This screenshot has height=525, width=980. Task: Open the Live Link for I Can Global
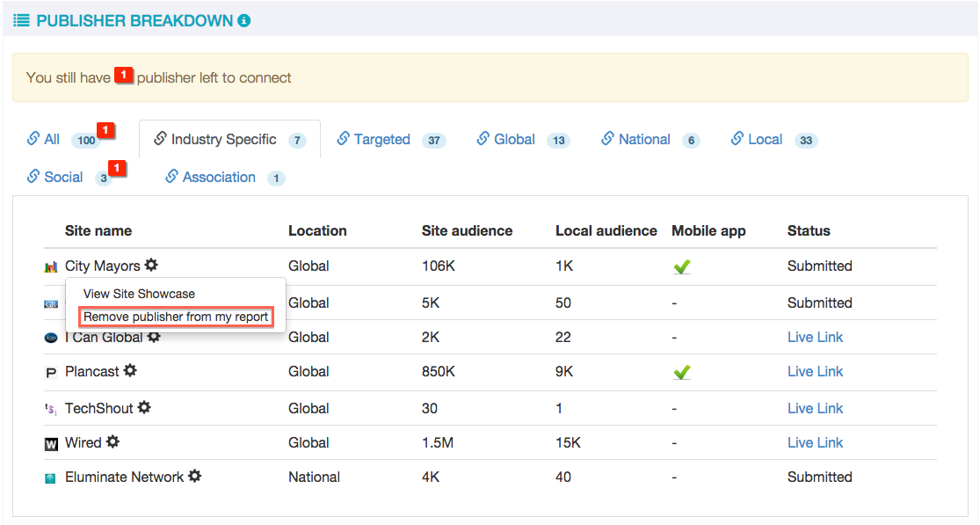[x=815, y=337]
